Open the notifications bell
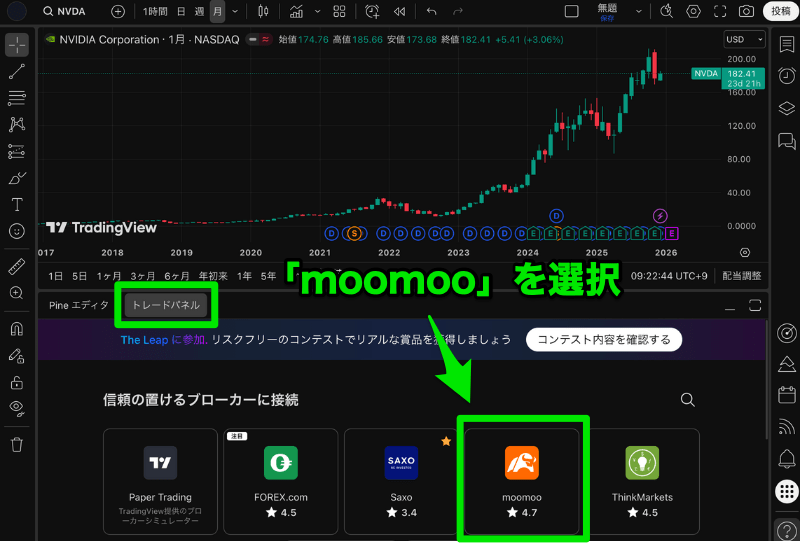This screenshot has width=800, height=543. click(x=787, y=459)
